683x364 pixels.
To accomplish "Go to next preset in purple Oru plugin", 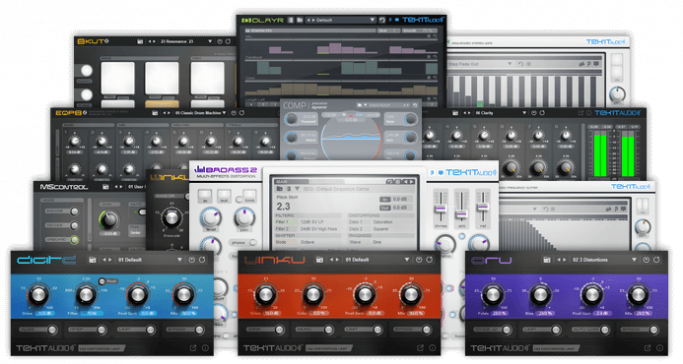I will (x=565, y=260).
